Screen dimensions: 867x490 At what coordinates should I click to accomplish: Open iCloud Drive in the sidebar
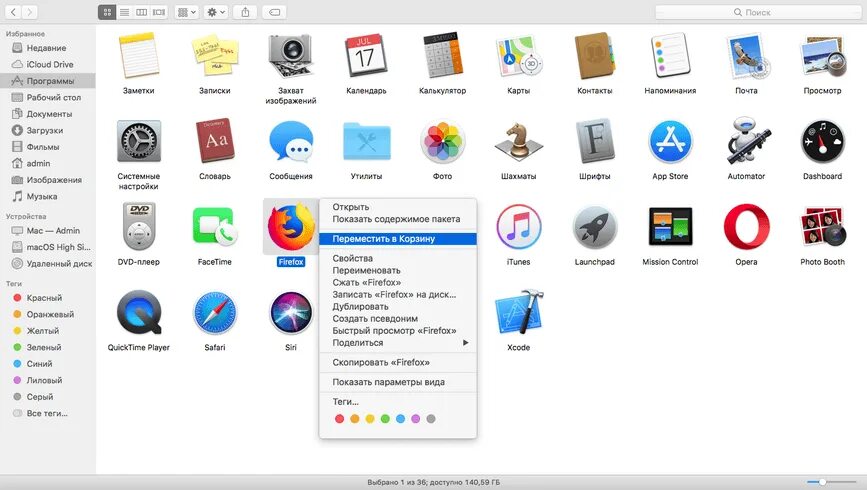pos(48,64)
